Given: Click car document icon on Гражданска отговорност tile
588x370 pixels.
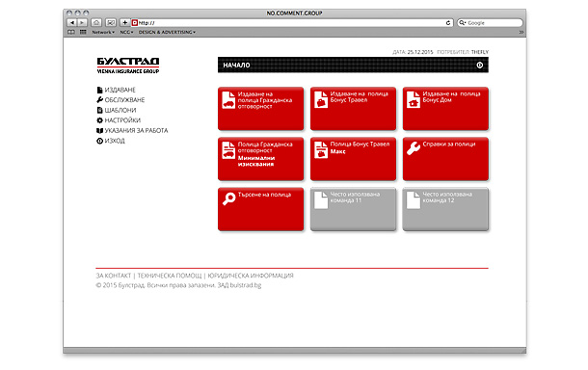Looking at the screenshot, I should [228, 99].
